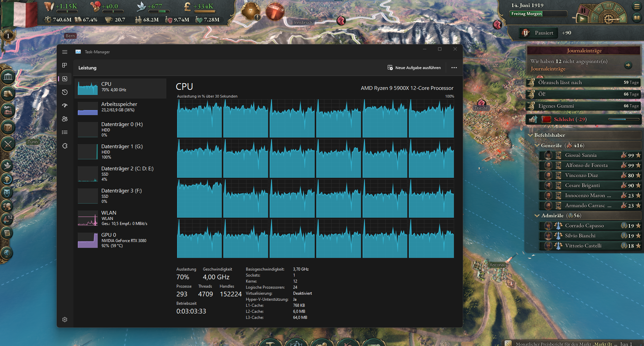This screenshot has width=644, height=346.
Task: Set game speed to IV
Action: pyautogui.click(x=619, y=10)
